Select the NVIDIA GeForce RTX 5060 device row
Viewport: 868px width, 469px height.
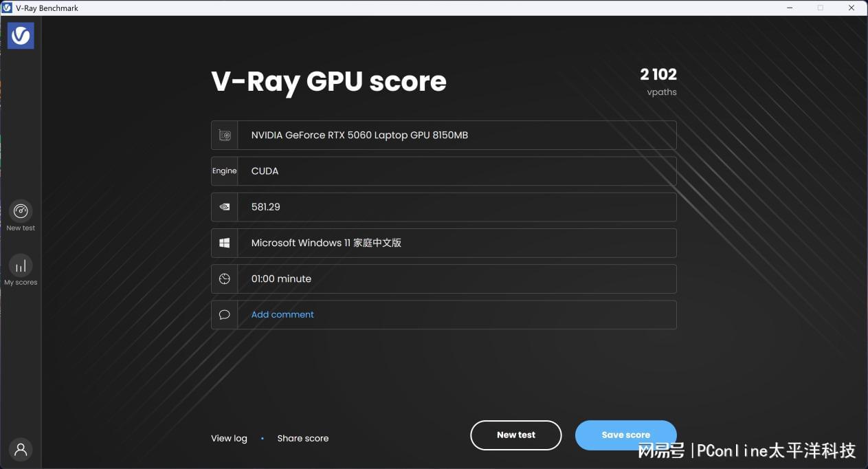pos(456,135)
